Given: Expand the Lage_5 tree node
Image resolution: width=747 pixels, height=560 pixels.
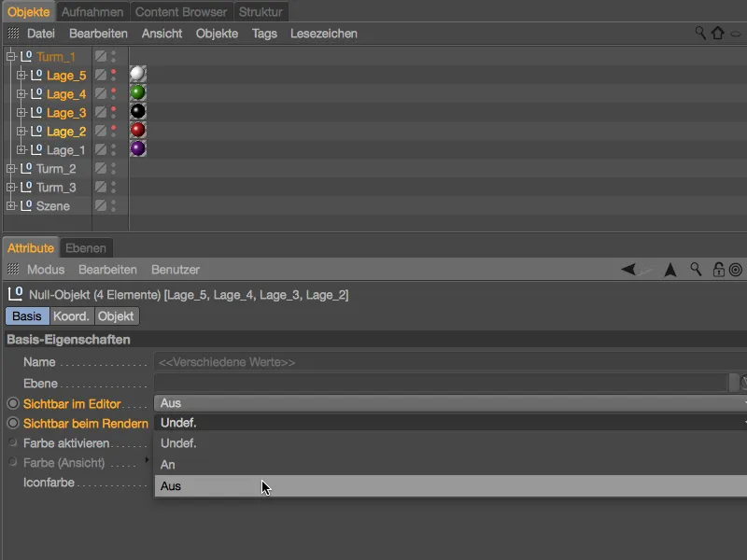Looking at the screenshot, I should [x=21, y=76].
